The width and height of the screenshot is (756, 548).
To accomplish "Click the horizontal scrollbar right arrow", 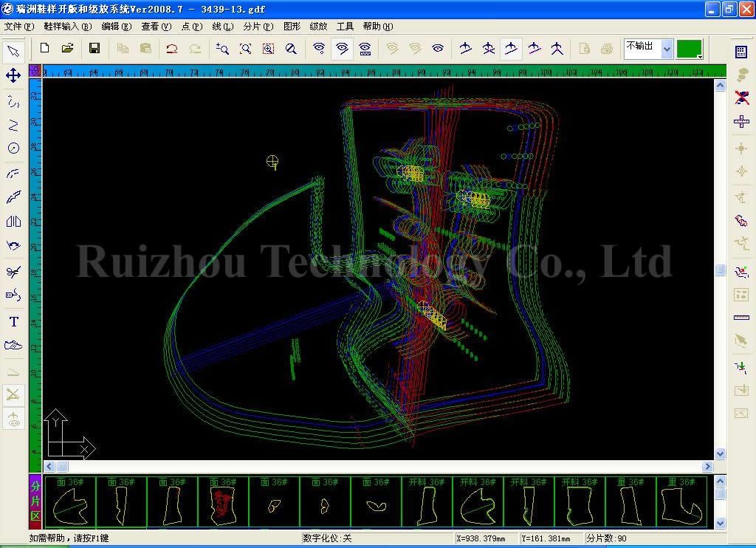I will click(x=707, y=467).
